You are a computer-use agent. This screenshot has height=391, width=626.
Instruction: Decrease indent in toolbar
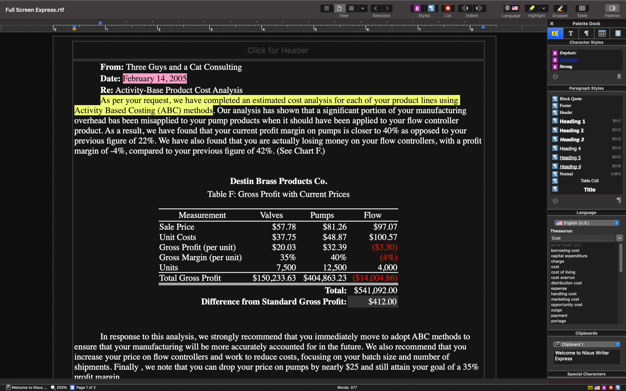click(465, 8)
